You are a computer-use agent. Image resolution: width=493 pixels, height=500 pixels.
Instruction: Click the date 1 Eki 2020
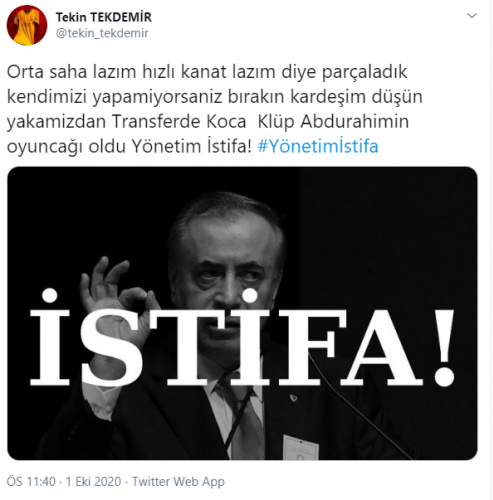[x=93, y=482]
